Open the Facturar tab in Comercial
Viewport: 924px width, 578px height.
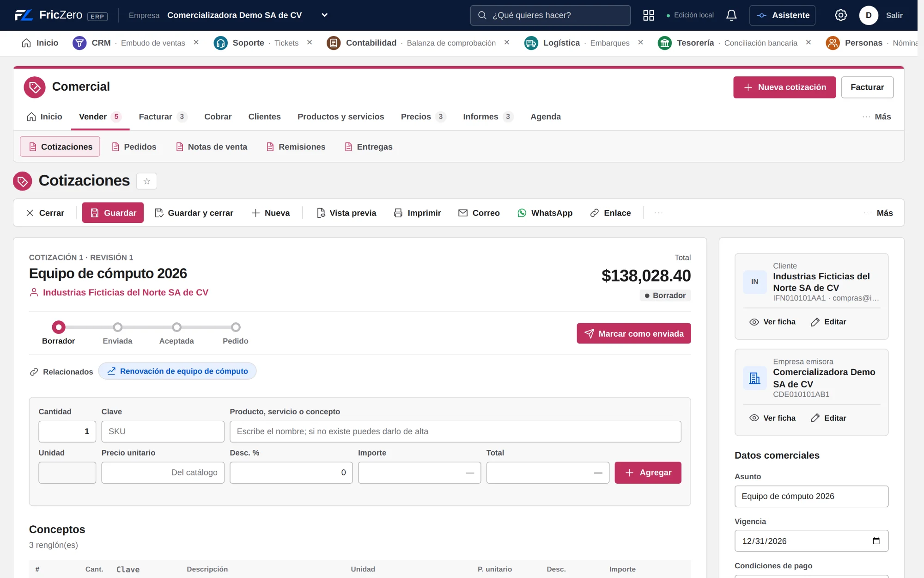tap(163, 117)
